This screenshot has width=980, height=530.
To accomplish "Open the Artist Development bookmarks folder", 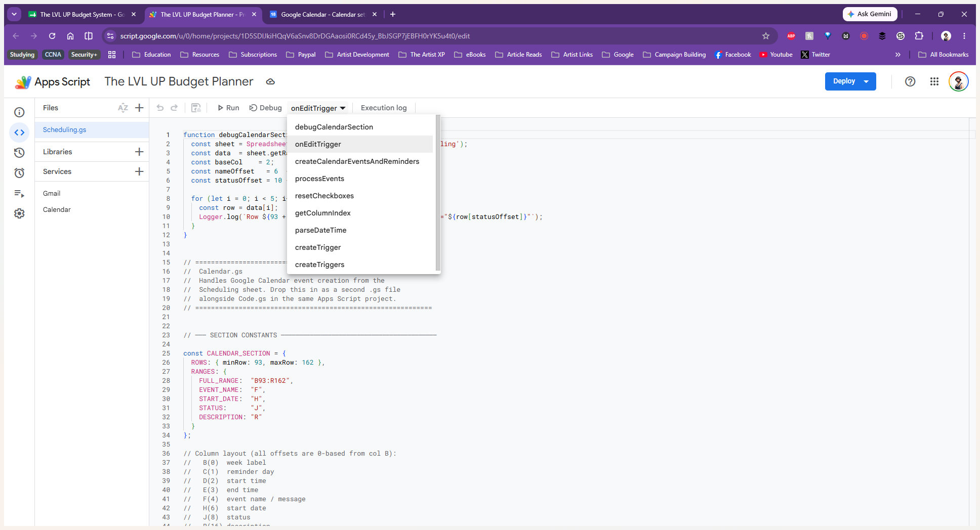I will click(357, 55).
